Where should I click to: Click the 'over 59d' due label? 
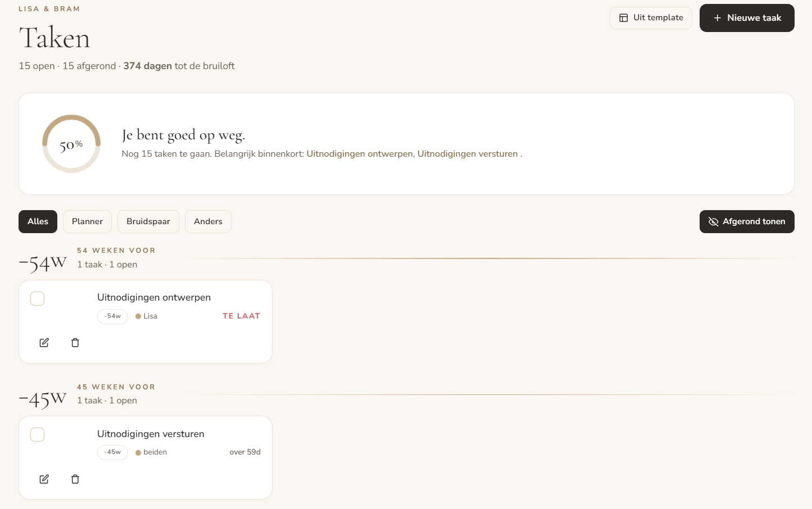click(245, 452)
